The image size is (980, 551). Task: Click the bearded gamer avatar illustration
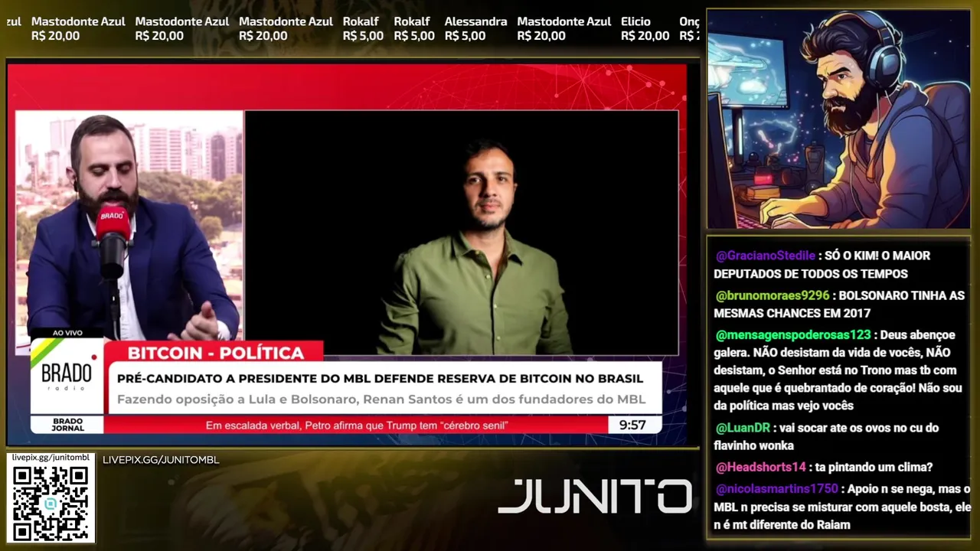[x=838, y=119]
